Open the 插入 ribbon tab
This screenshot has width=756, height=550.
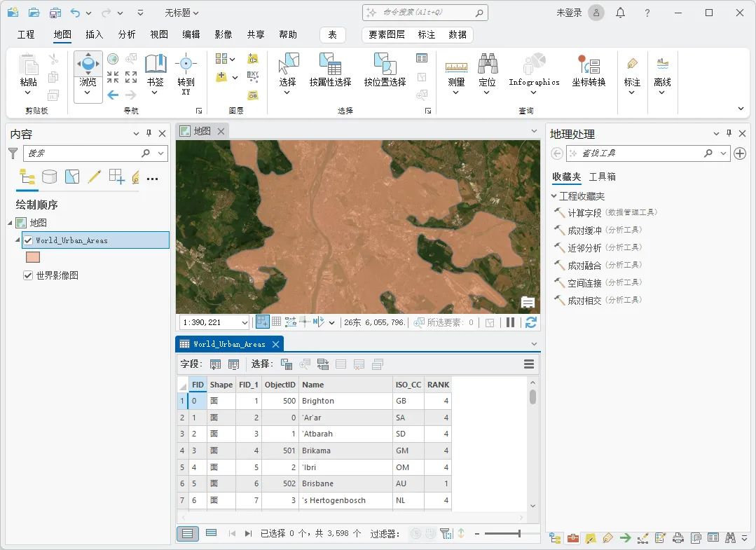pos(94,34)
